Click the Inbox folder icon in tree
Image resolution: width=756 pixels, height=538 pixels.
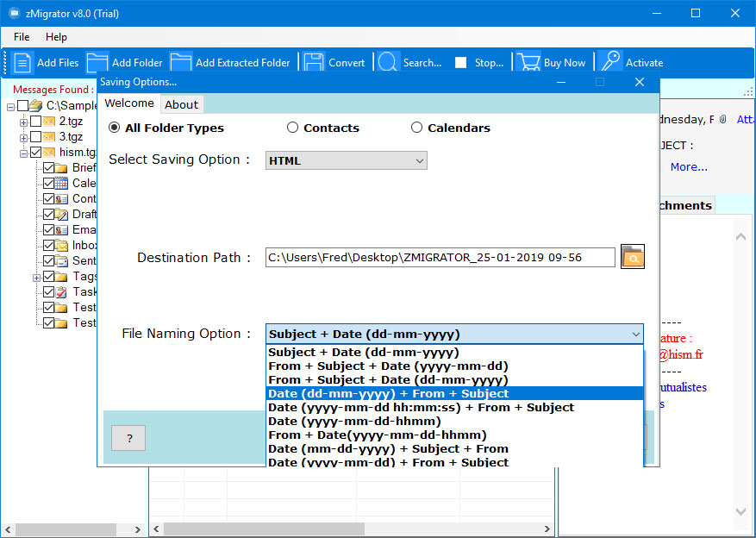[x=60, y=246]
